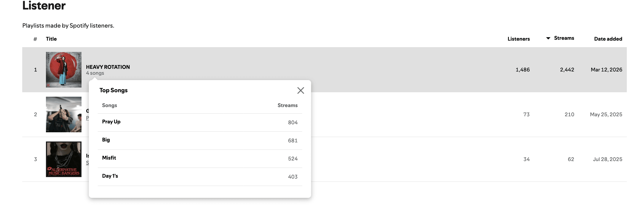Sort the table by Listeners column
Screen dimensions: 644x210
click(x=518, y=39)
